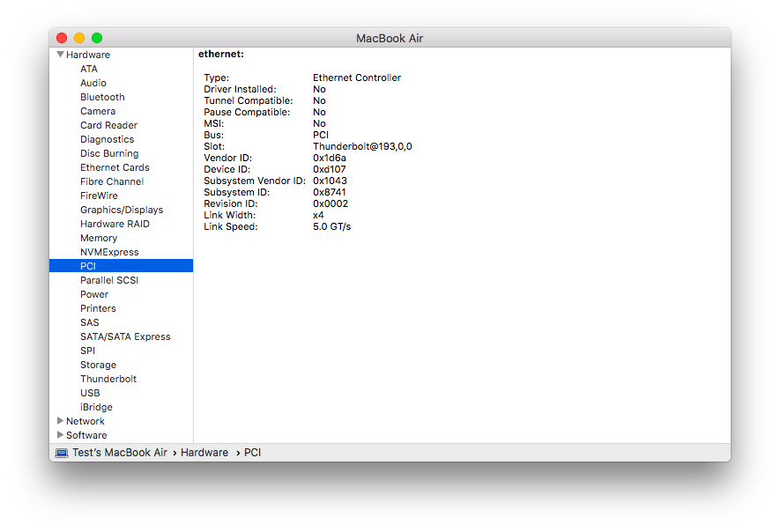Click Hardware in the path bar
This screenshot has width=780, height=532.
(204, 453)
